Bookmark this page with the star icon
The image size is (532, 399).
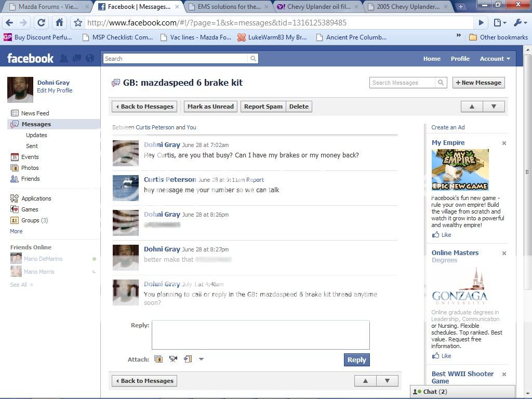pyautogui.click(x=78, y=23)
